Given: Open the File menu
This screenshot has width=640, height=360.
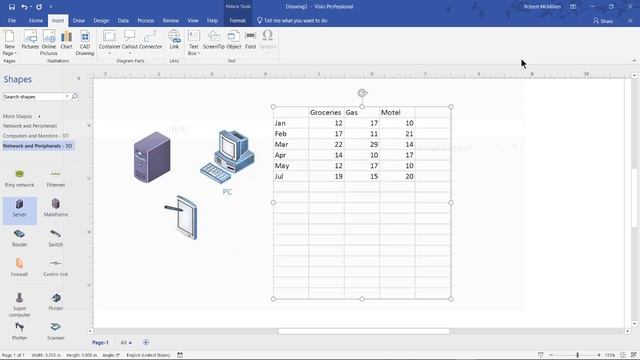Looking at the screenshot, I should tap(12, 20).
